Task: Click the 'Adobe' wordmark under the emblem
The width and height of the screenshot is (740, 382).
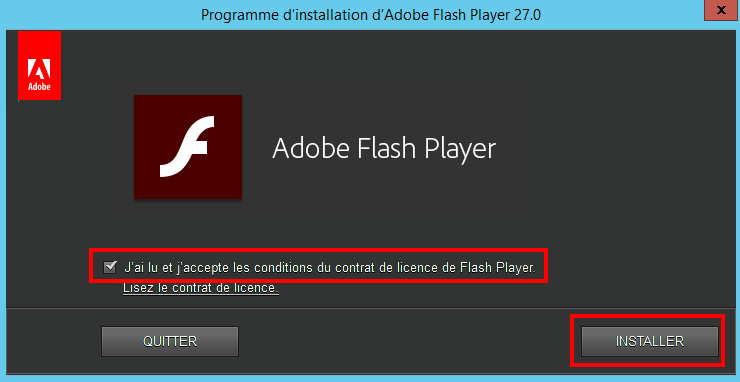Action: 40,87
